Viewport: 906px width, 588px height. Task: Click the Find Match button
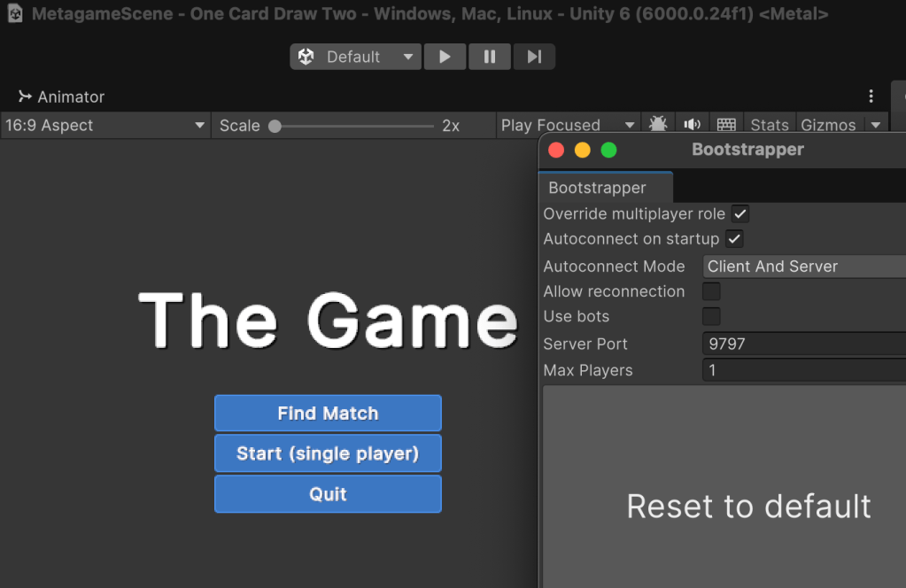328,414
